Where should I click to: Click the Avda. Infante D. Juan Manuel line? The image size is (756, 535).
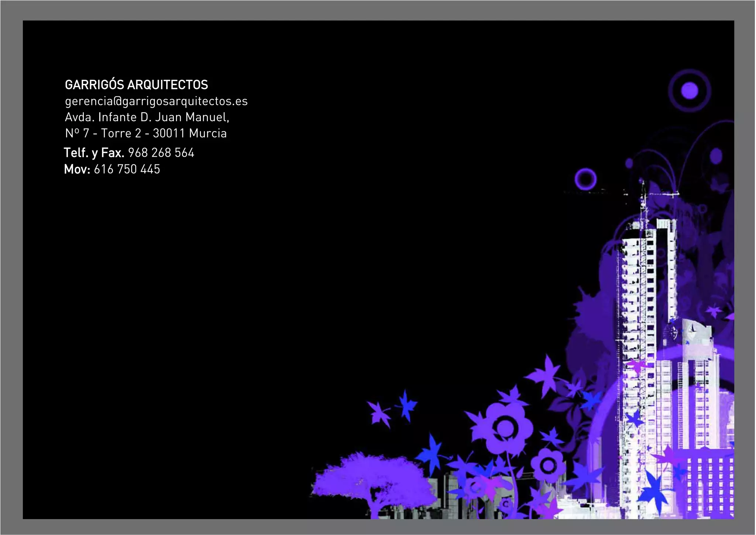pos(147,117)
